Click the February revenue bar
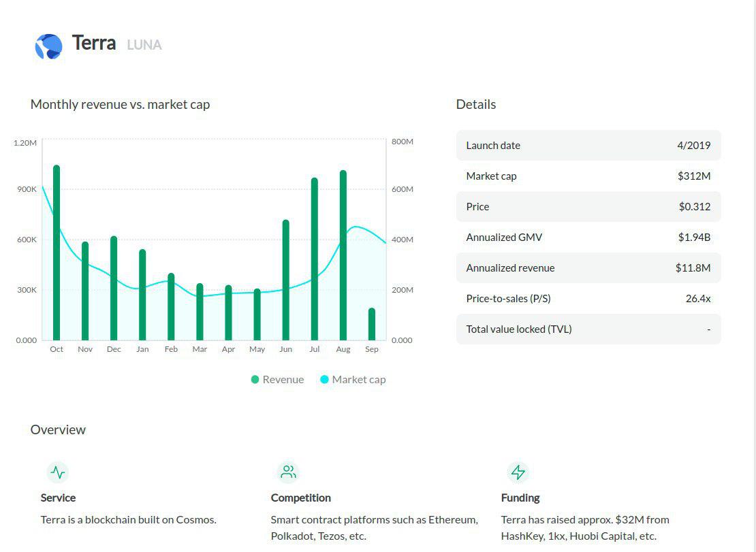This screenshot has width=756, height=552. pos(171,307)
